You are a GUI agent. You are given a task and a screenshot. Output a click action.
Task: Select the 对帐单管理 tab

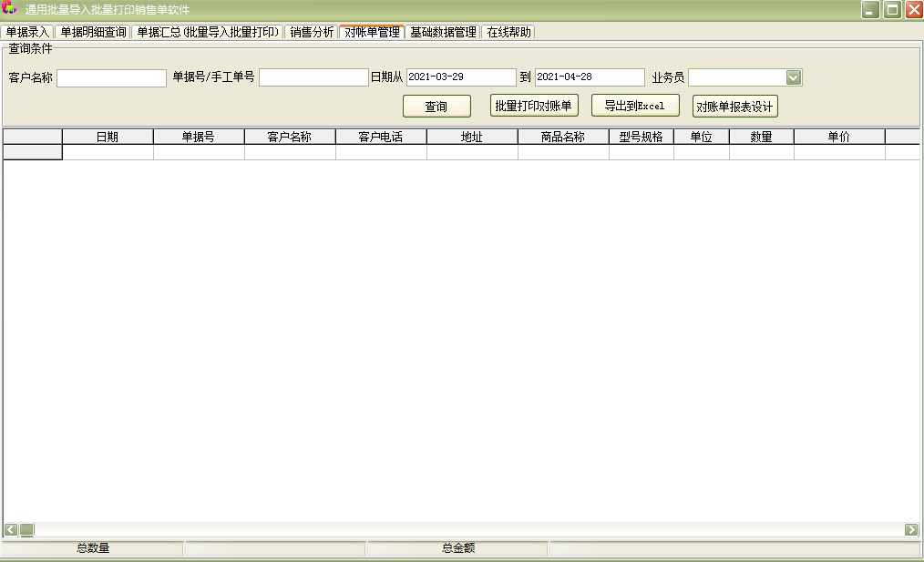373,33
